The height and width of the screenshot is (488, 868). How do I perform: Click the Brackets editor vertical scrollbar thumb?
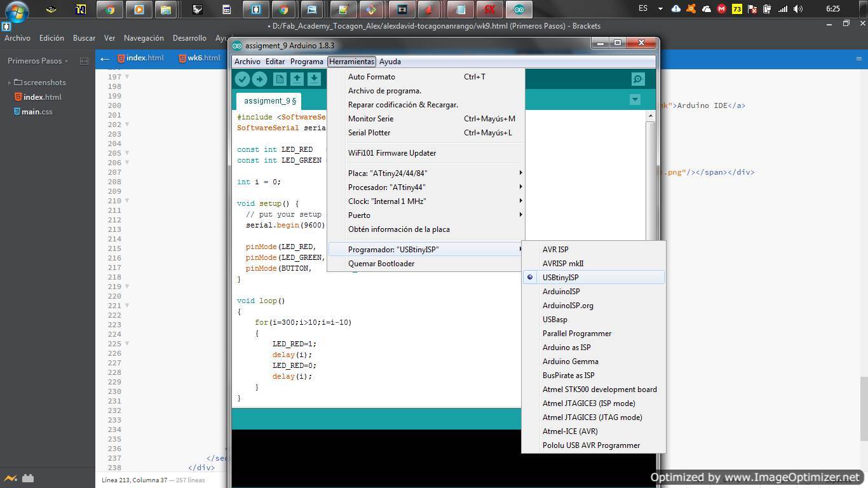[864, 410]
